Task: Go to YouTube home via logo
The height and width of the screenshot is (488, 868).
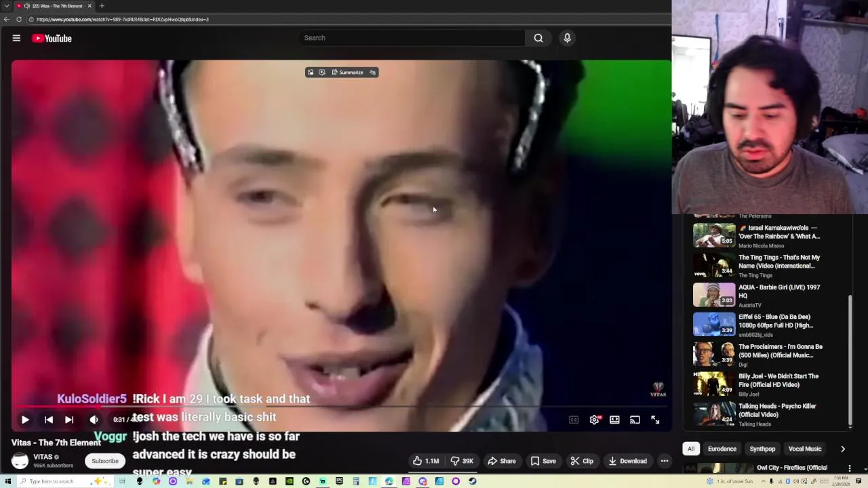Action: click(52, 39)
